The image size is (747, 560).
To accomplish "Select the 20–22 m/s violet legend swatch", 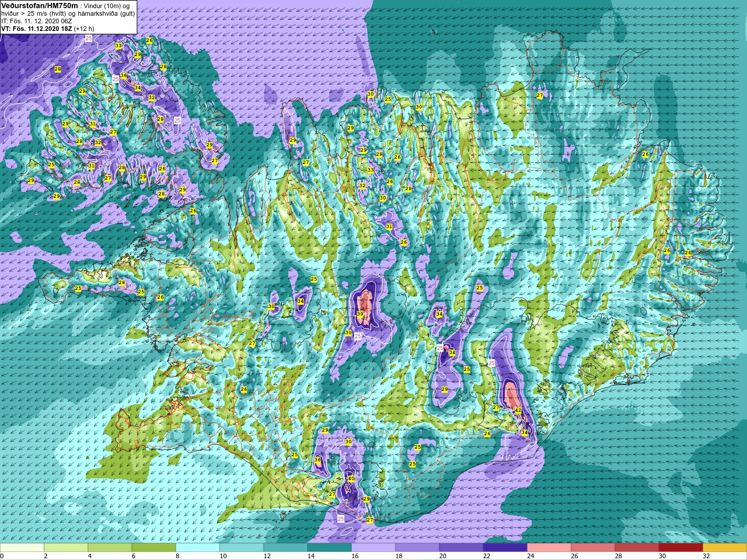I will tap(461, 548).
